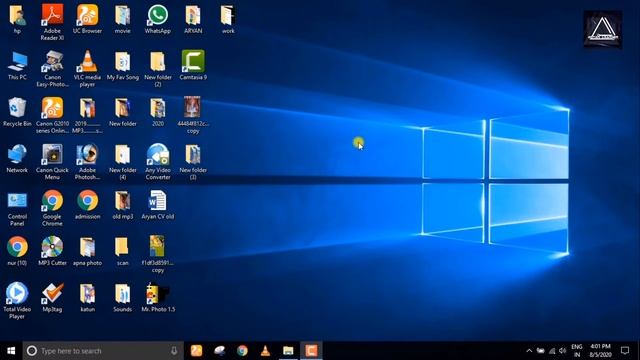
Task: Open the Action Center notifications
Action: click(625, 351)
